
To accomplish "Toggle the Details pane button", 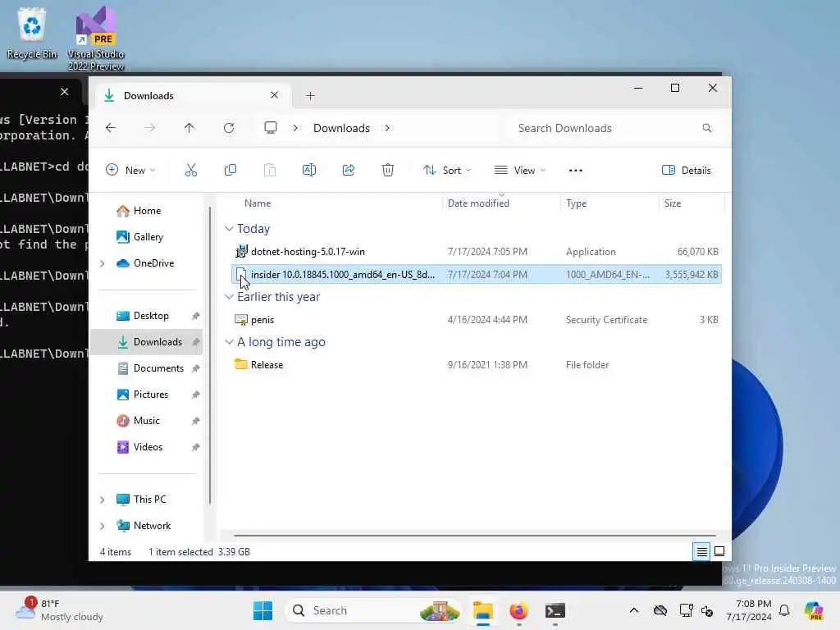I will point(687,171).
